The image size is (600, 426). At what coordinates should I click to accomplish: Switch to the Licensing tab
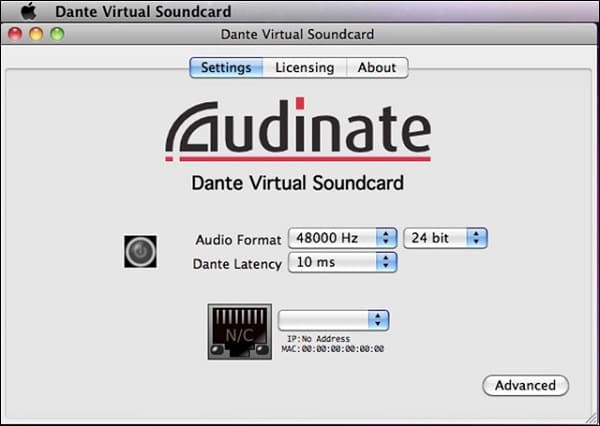[305, 68]
